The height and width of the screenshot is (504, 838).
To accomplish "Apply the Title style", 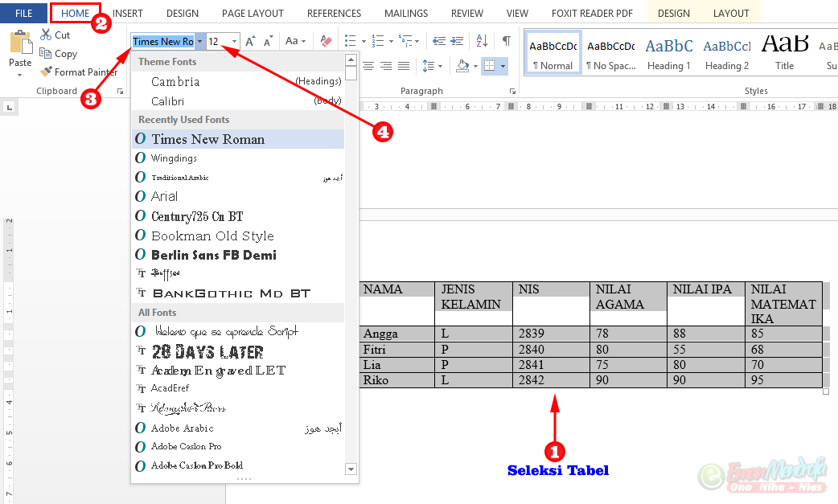I will (x=785, y=53).
